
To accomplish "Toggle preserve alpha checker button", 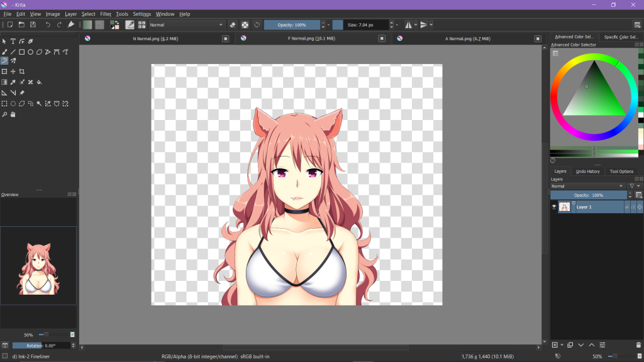I will (x=245, y=25).
